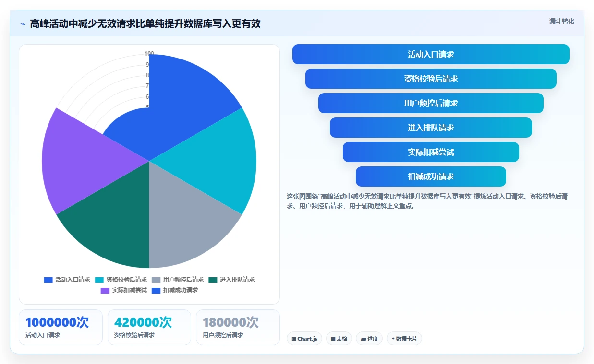
Task: Toggle the 扣减成功请求 legend swatch
Action: (156, 290)
